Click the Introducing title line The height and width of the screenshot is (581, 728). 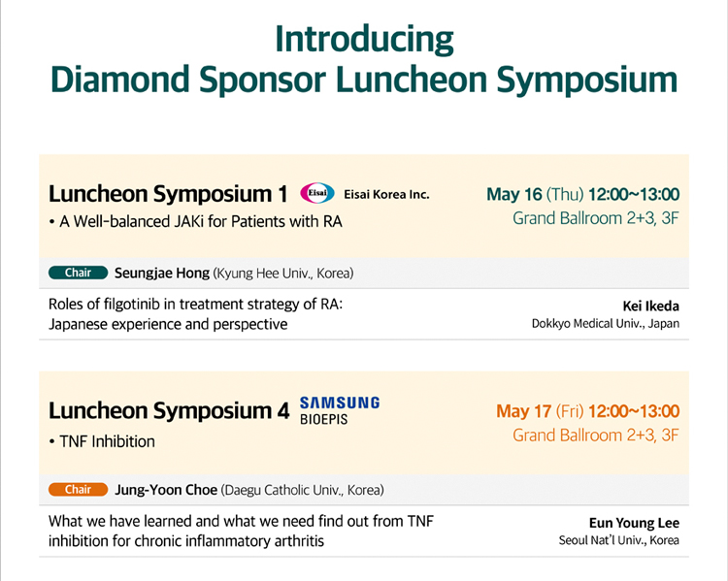click(364, 40)
